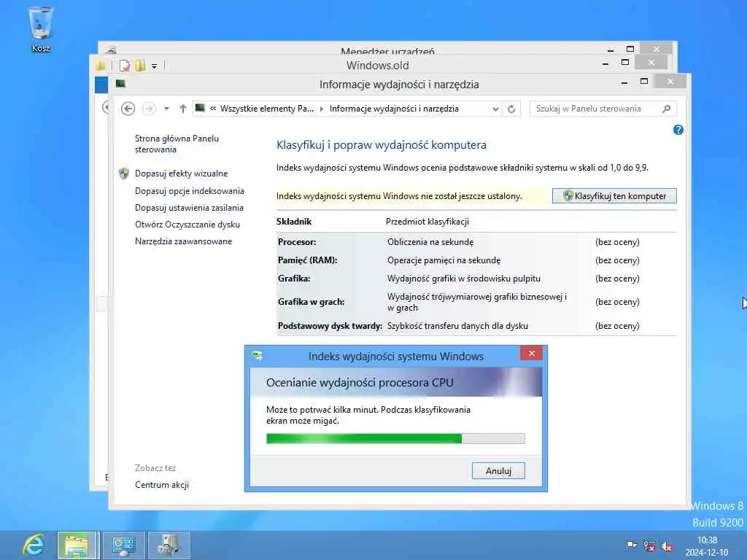
Task: Open Centrum akcji link
Action: (161, 485)
